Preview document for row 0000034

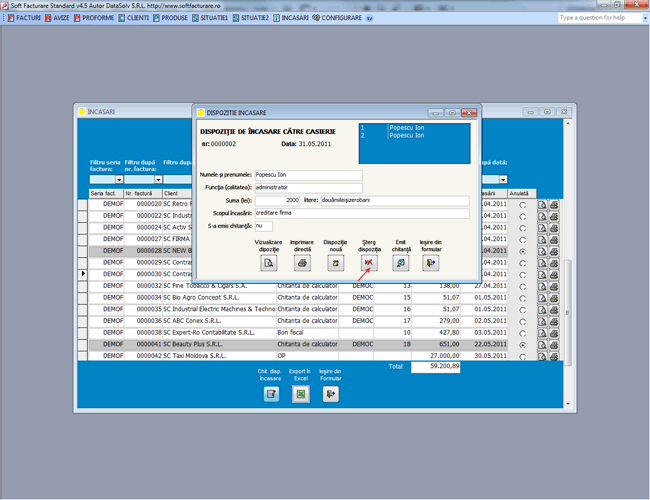(x=542, y=298)
